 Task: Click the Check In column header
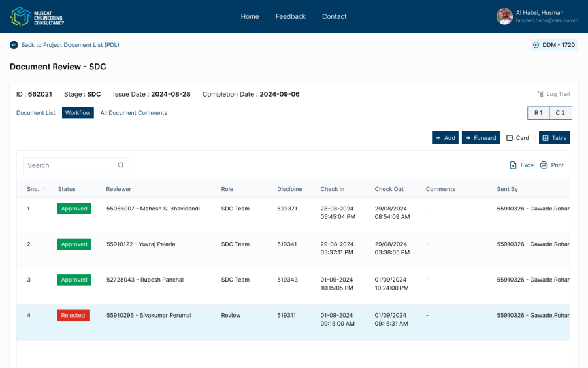[333, 189]
